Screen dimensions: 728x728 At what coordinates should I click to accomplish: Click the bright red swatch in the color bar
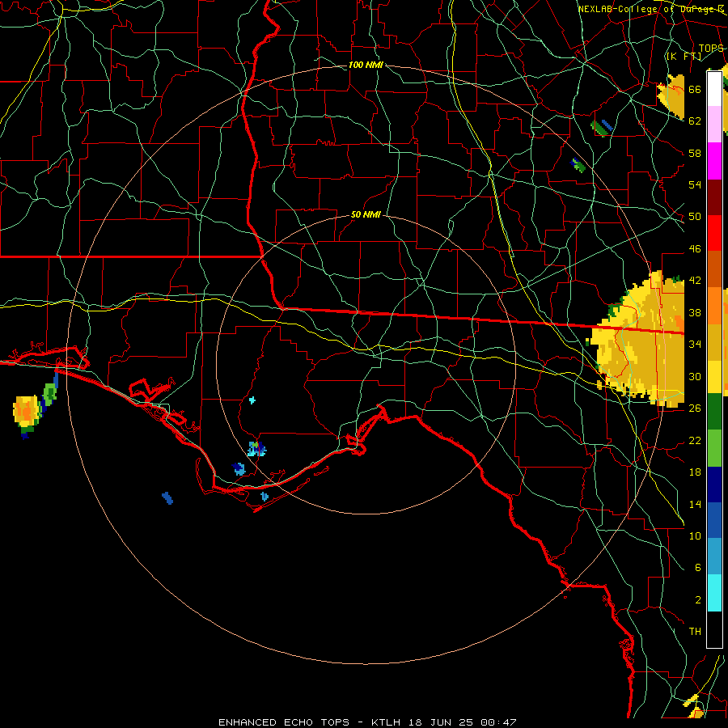pos(714,233)
